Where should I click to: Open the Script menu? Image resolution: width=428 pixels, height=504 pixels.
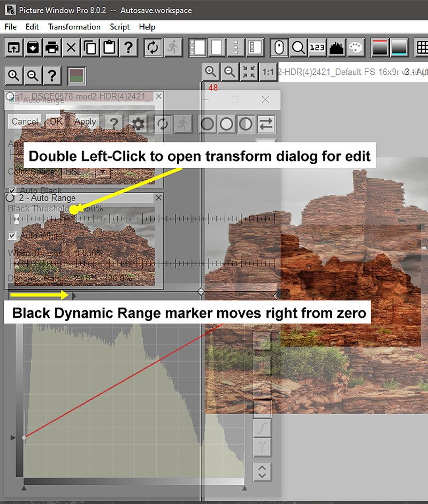[x=120, y=27]
